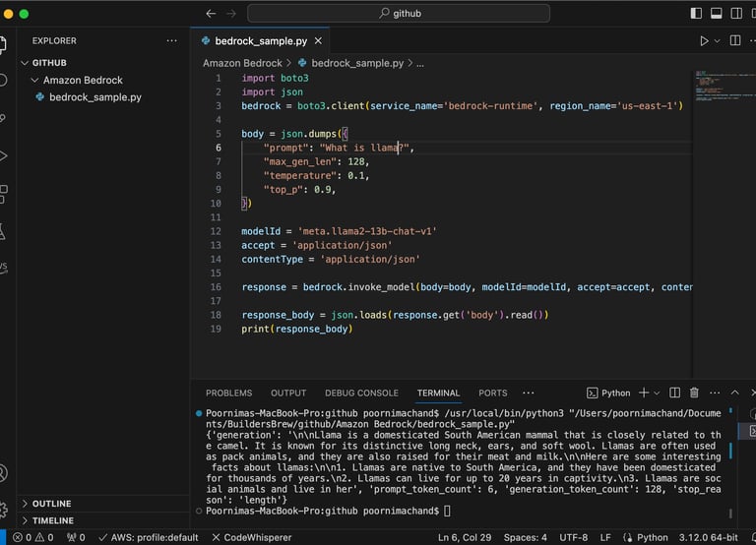The height and width of the screenshot is (545, 756).
Task: Toggle the primary sidebar visibility
Action: click(697, 14)
